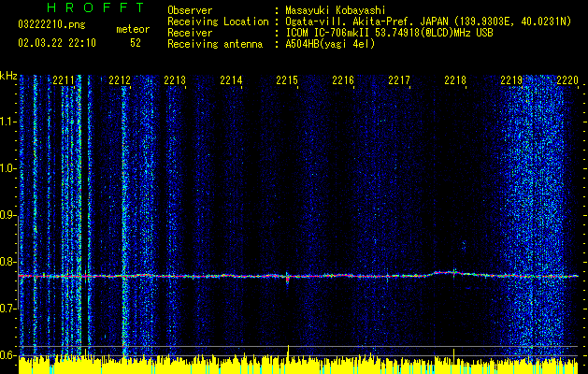The image size is (588, 374).
Task: Click the 0.9 frequency axis label
Action: coord(8,215)
